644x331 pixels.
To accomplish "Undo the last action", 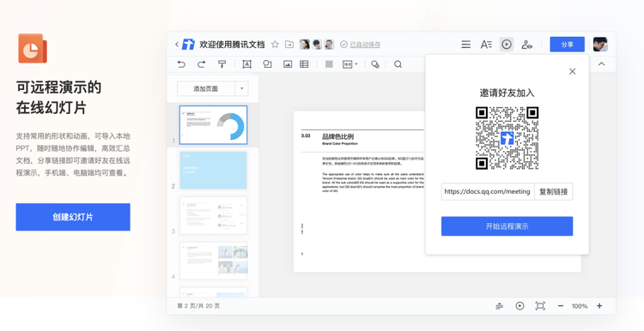I will [x=181, y=64].
